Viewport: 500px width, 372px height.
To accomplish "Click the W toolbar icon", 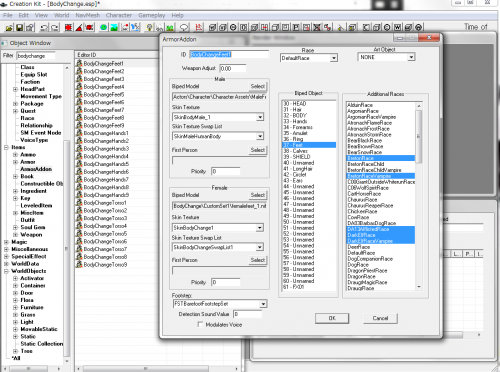I will coord(397,27).
